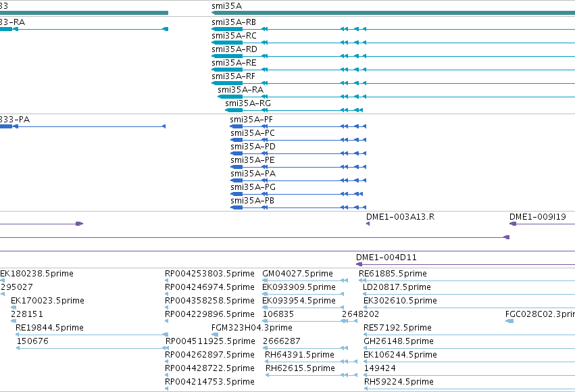
Task: Click the DME1-009I19 arrowhead glyph
Action: (x=513, y=224)
